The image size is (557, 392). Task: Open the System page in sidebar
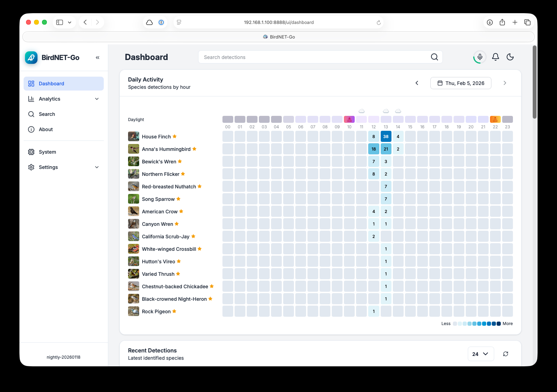click(47, 152)
